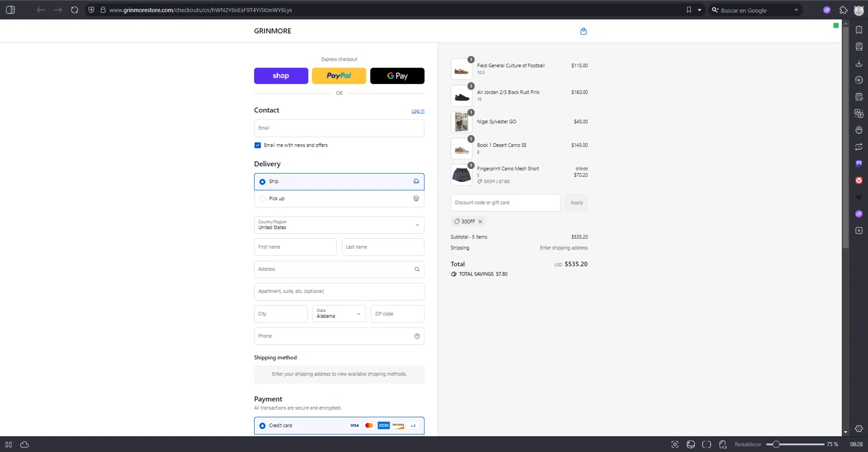
Task: Open the tracker blocker shield icon
Action: (91, 10)
